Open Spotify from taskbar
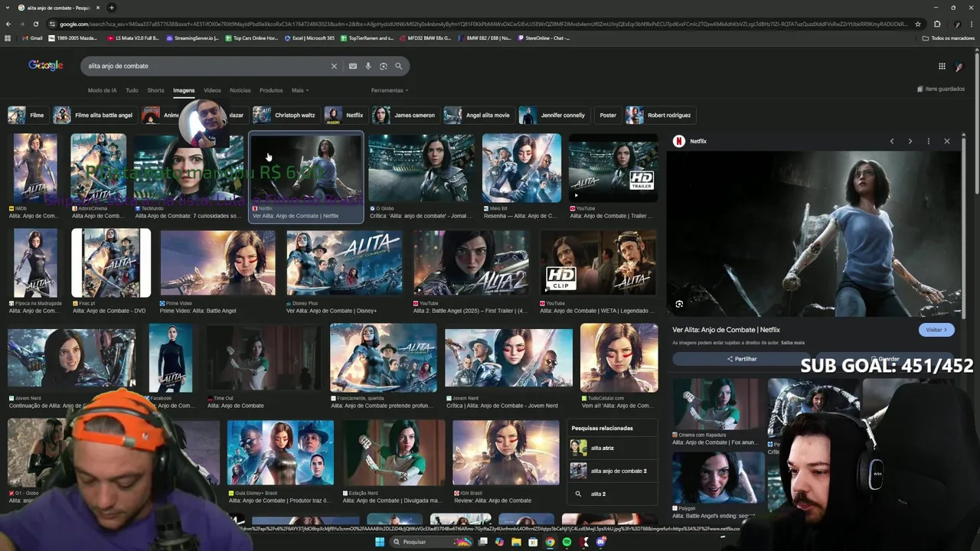Screen dimensions: 980x551 point(567,542)
